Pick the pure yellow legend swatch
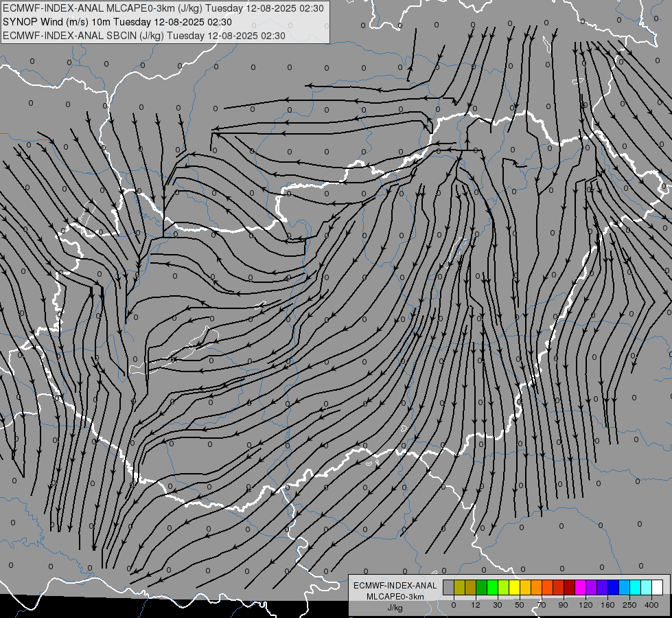This screenshot has width=672, height=618. tap(514, 587)
